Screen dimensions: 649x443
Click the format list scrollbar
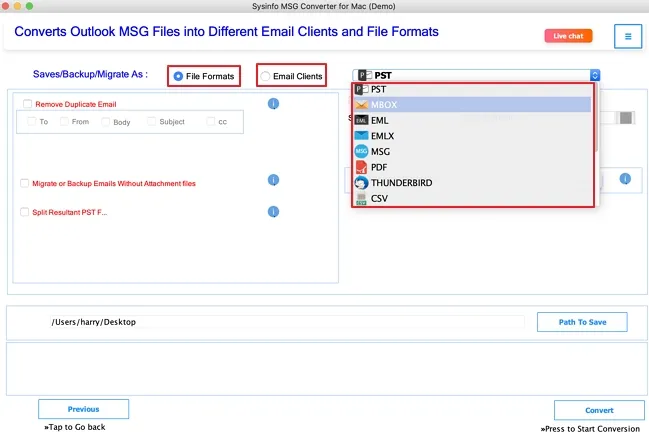point(596,118)
